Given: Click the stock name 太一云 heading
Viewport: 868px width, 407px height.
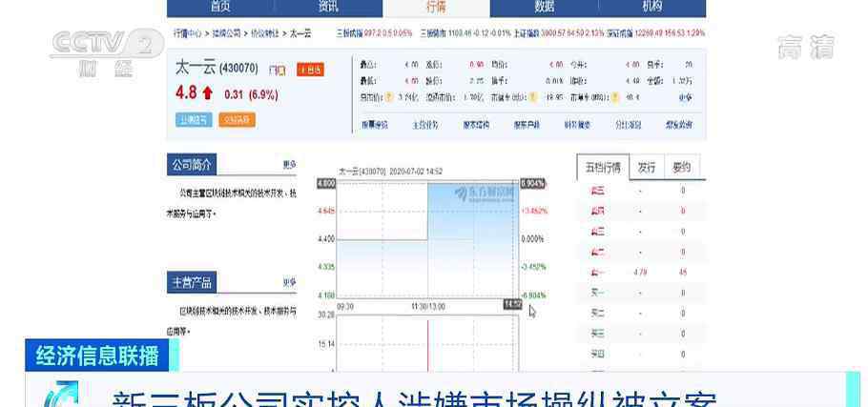Looking at the screenshot, I should pos(196,68).
